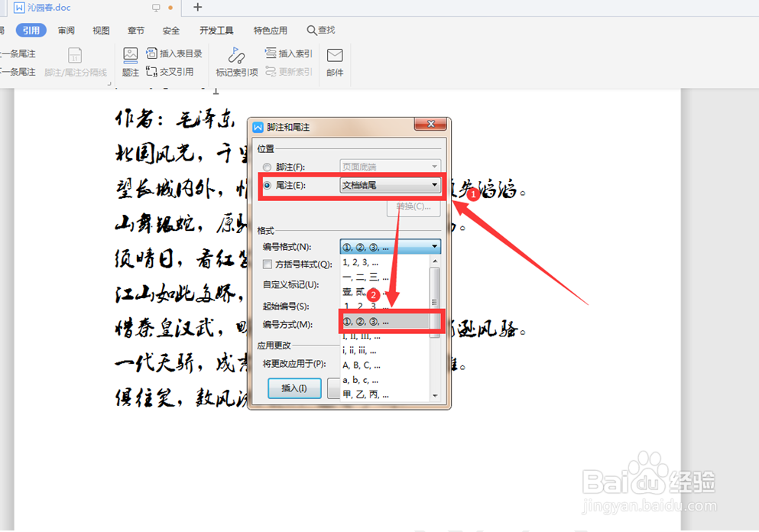Click the document icon on 沁园春.doc tab
Viewport: 759px width, 532px height.
[x=19, y=7]
